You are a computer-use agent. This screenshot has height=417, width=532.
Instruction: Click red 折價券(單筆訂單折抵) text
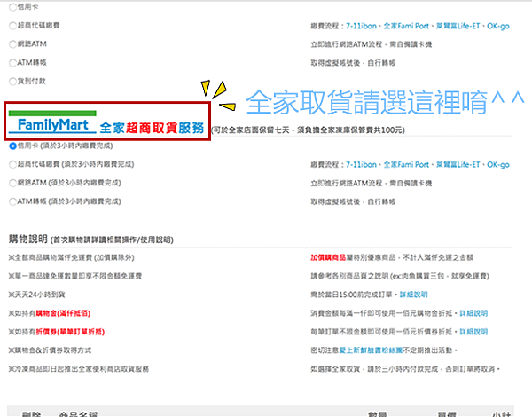(x=70, y=332)
